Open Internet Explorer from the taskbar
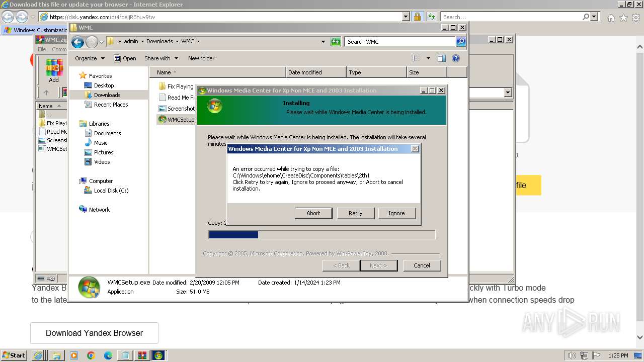 point(38,355)
